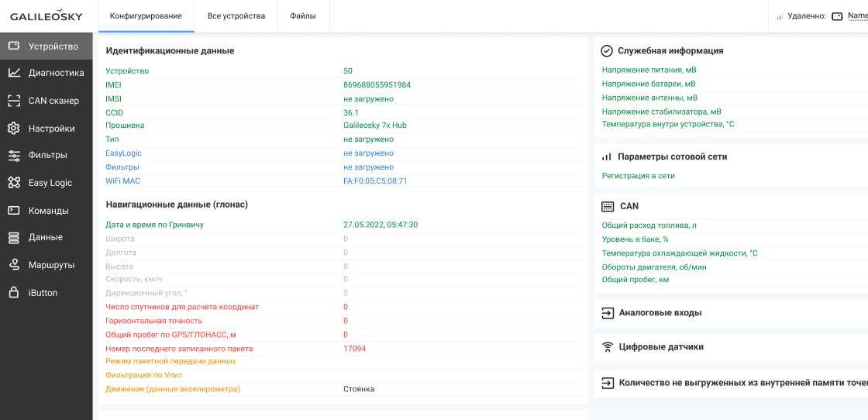Open Диагностика chart icon in sidebar

(x=14, y=73)
